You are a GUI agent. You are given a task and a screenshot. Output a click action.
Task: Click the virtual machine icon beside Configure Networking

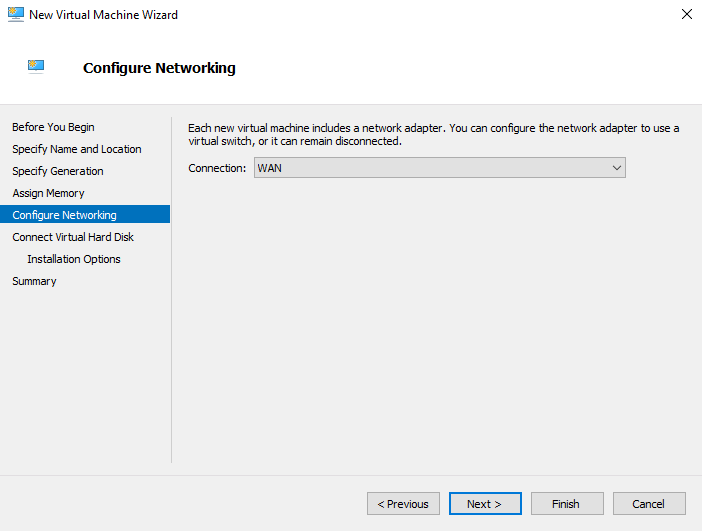click(x=37, y=67)
